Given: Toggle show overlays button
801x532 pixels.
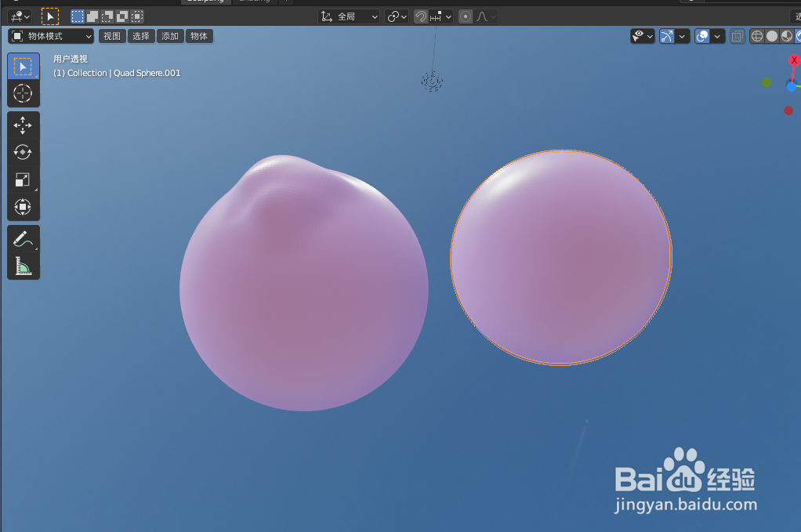Looking at the screenshot, I should (x=702, y=36).
